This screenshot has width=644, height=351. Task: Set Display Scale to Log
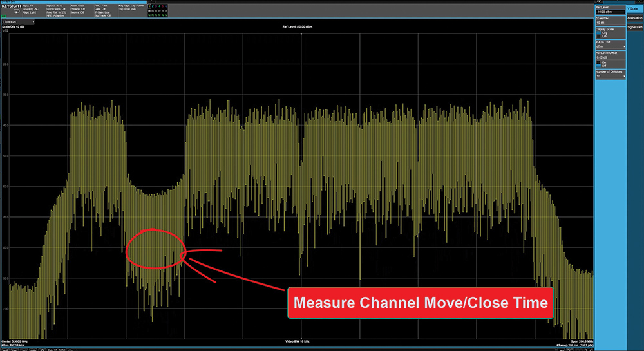click(601, 33)
